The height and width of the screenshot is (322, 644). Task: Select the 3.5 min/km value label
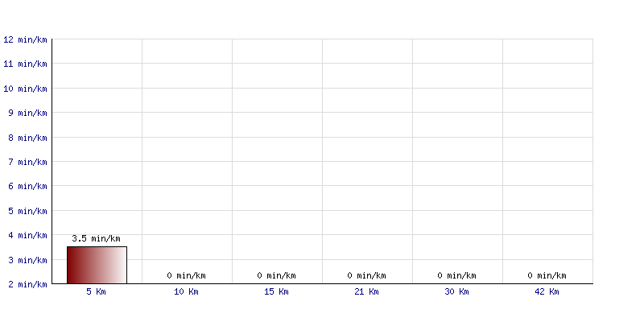tap(96, 238)
